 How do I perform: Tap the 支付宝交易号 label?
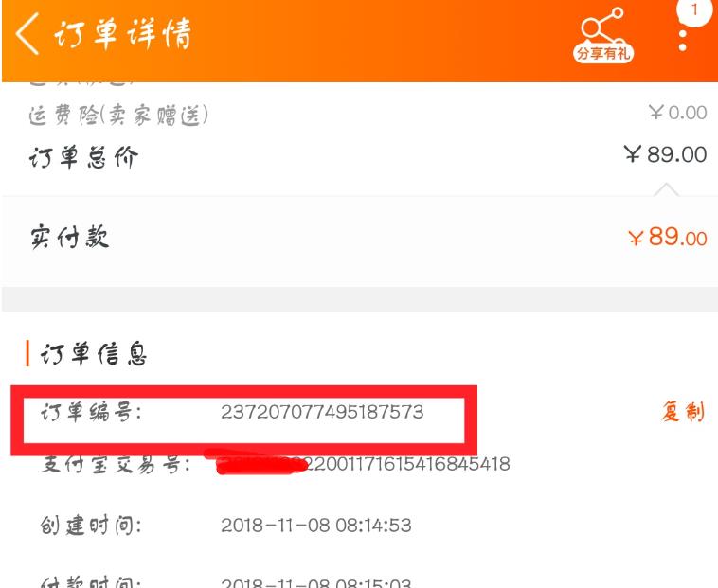[116, 465]
